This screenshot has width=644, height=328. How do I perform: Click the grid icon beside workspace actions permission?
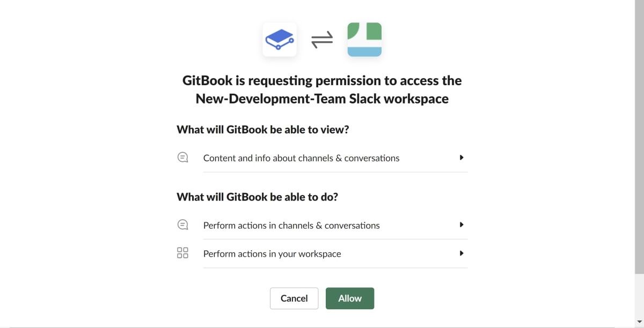tap(182, 252)
